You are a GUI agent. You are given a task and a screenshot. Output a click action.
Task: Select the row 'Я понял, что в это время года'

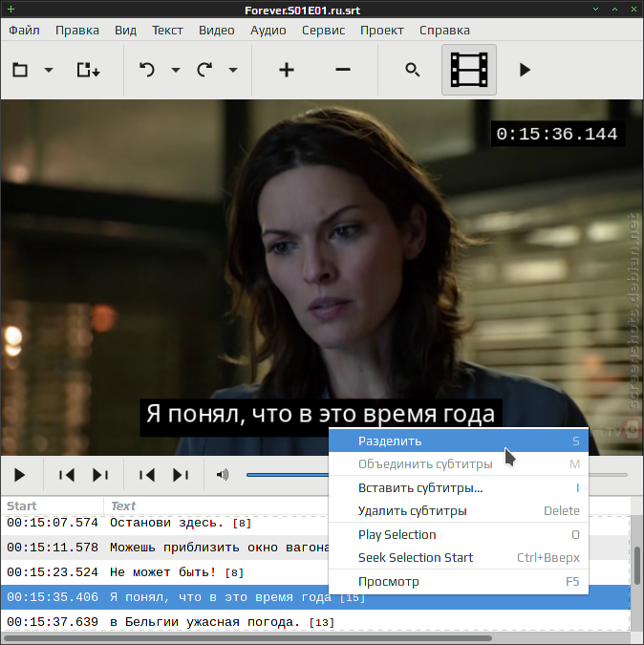(x=315, y=597)
